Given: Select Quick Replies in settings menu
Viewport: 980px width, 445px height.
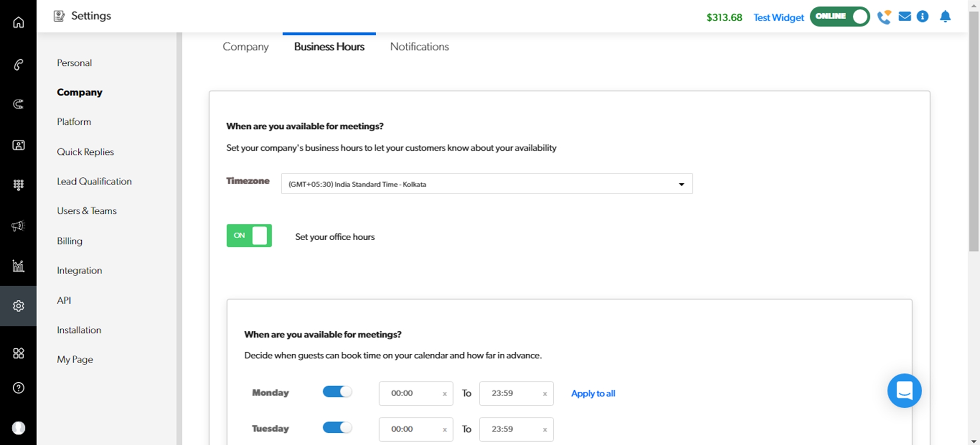Looking at the screenshot, I should [x=85, y=152].
